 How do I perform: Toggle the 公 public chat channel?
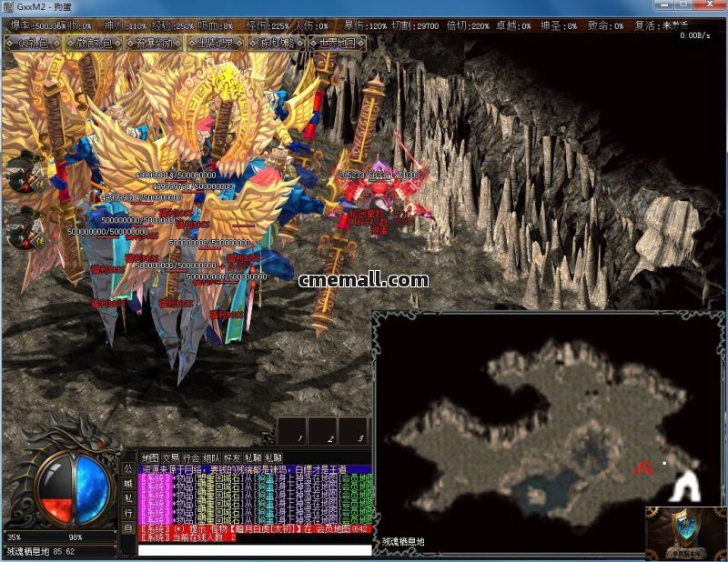pos(128,469)
